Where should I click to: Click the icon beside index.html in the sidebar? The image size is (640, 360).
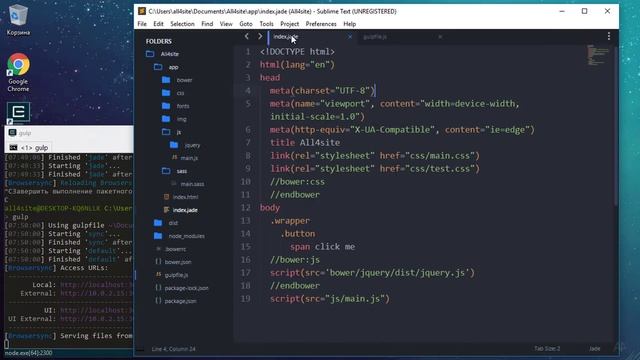tap(166, 197)
